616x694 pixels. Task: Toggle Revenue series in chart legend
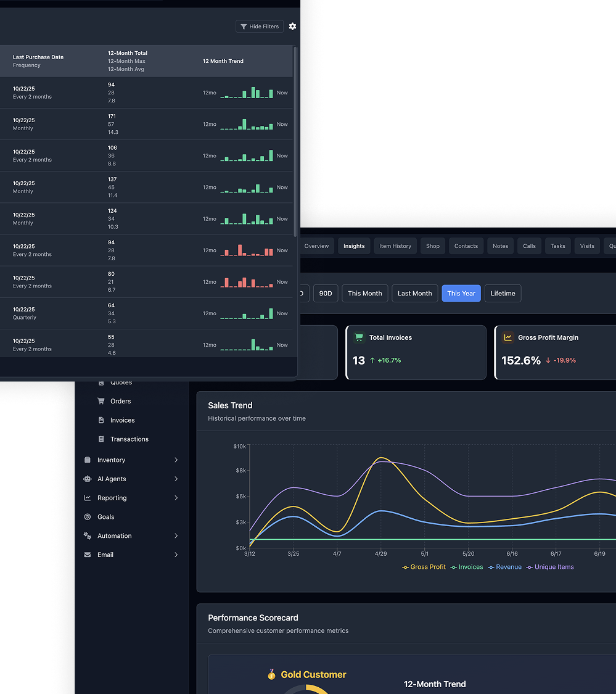click(505, 567)
